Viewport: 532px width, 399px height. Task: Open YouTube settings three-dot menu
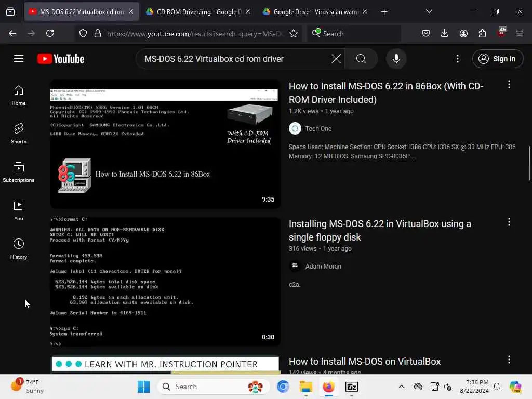[x=458, y=59]
